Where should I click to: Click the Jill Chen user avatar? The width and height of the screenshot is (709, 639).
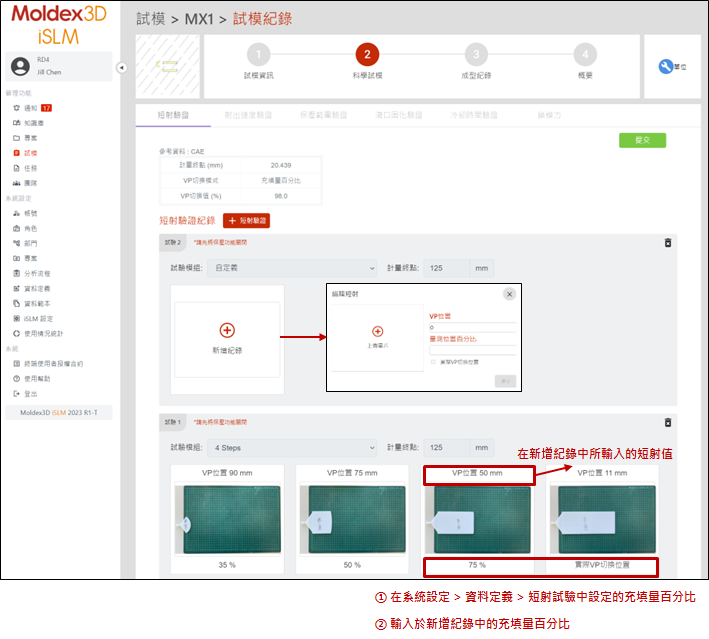click(x=20, y=66)
